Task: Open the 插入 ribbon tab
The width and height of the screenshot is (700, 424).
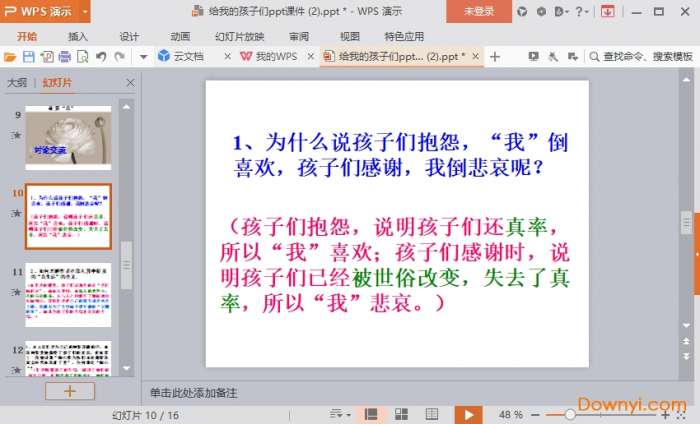Action: pos(78,37)
